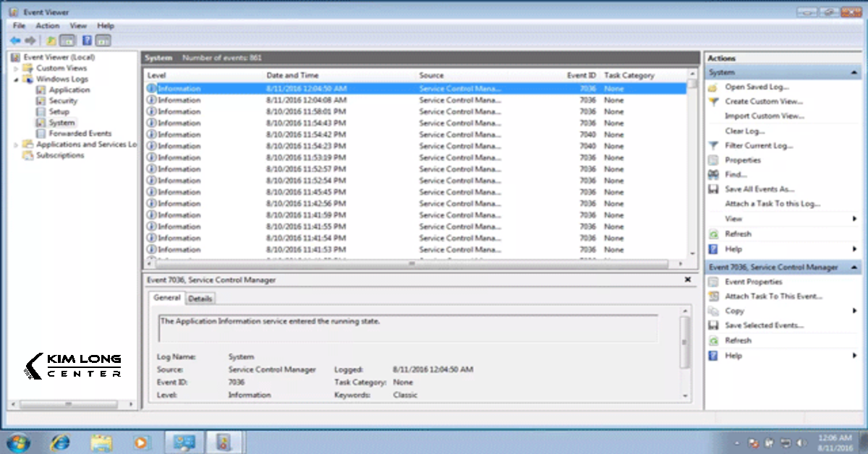Select the Security log in the tree
This screenshot has width=868, height=454.
62,100
